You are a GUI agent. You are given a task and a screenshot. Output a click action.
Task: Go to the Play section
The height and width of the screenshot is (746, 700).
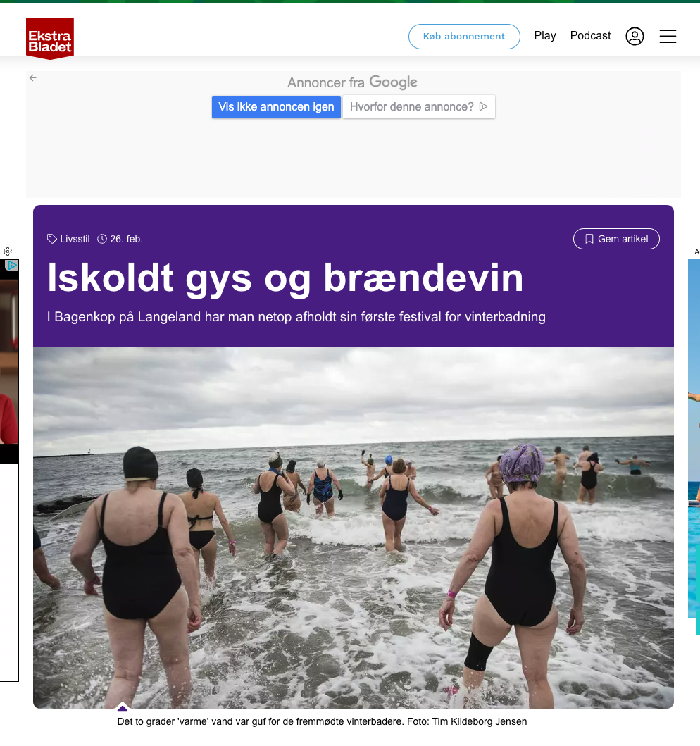click(544, 36)
